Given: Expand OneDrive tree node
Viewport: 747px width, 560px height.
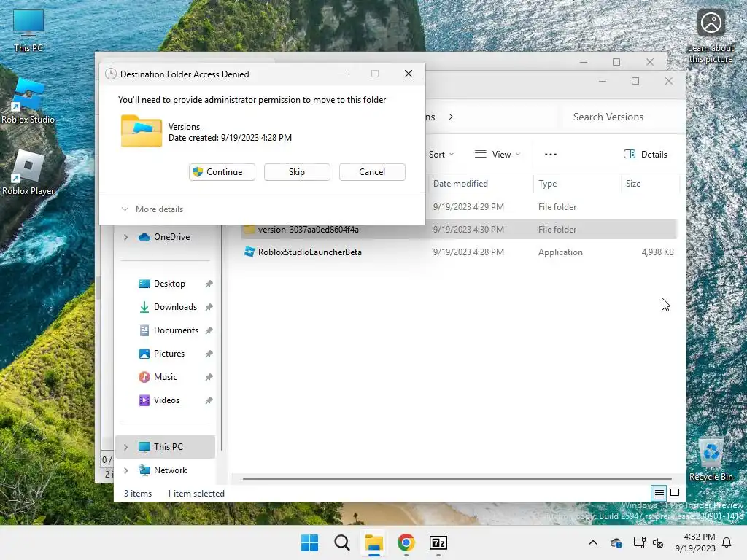Looking at the screenshot, I should [125, 237].
